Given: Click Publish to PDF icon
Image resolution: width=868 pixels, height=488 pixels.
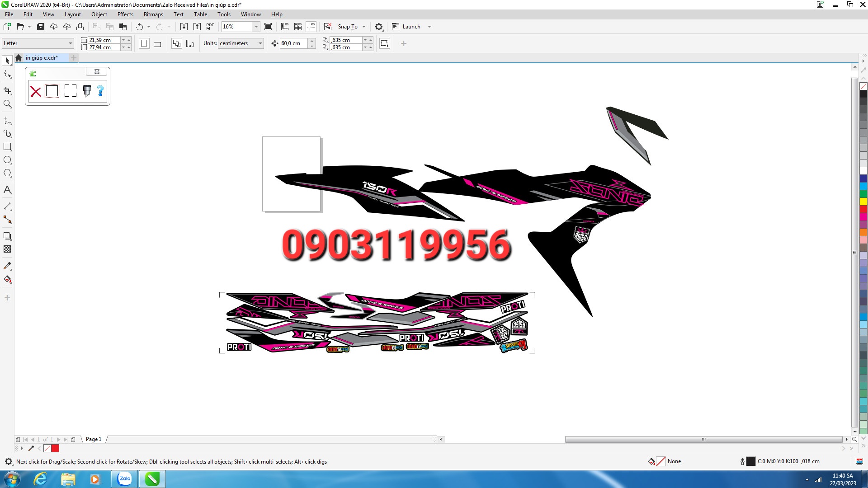Looking at the screenshot, I should (x=210, y=27).
